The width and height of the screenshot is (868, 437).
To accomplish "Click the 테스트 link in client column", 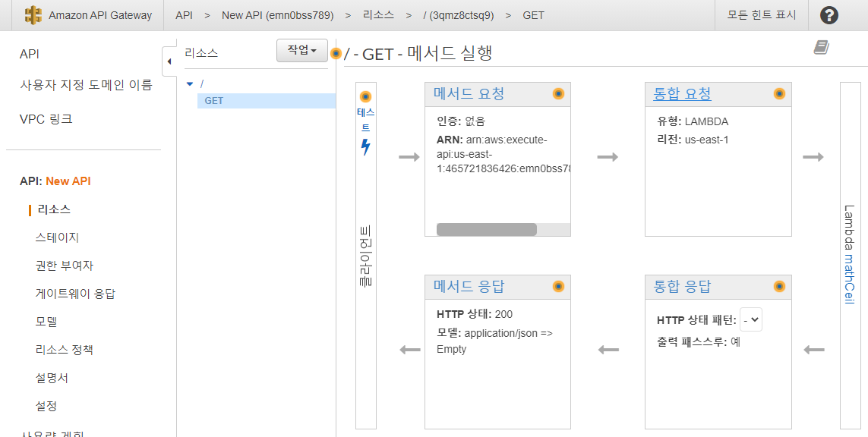I will (365, 119).
